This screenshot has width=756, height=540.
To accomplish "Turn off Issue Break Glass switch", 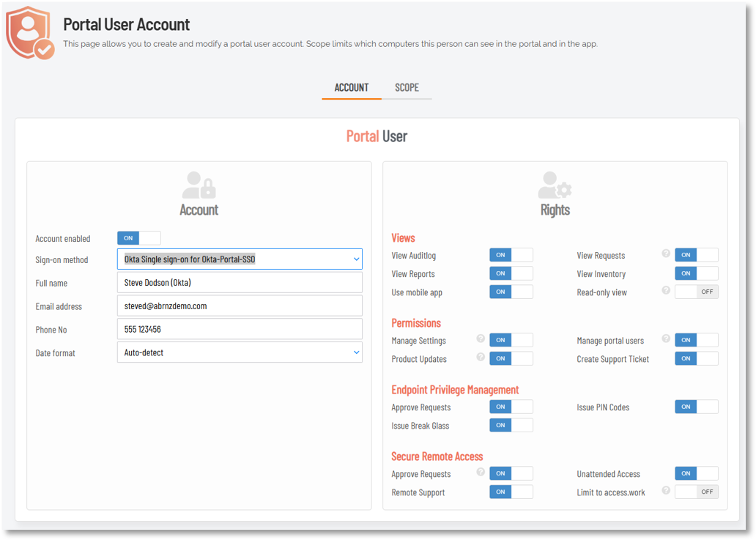I will (511, 426).
